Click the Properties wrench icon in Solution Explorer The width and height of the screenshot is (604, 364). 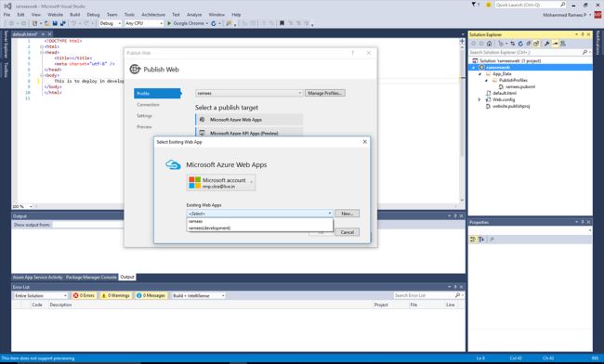pyautogui.click(x=546, y=44)
